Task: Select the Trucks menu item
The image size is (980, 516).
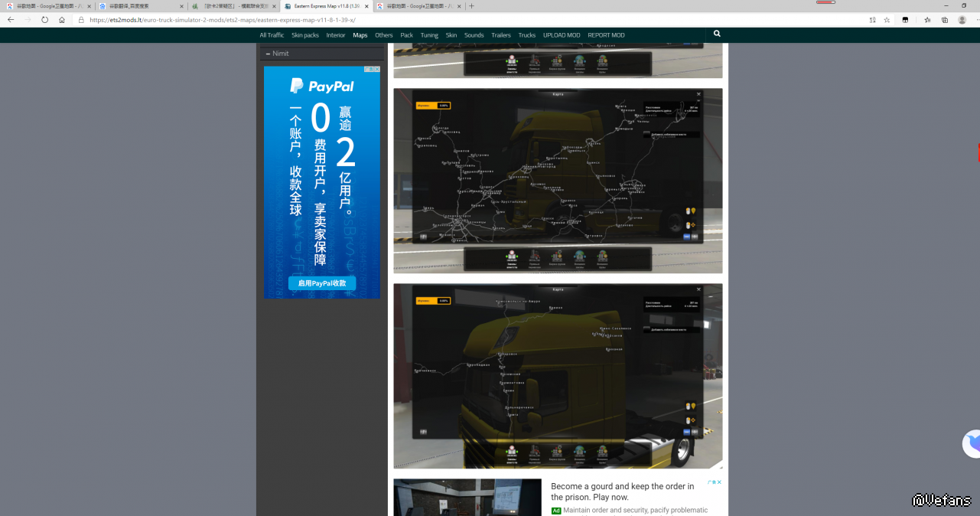Action: (x=526, y=35)
